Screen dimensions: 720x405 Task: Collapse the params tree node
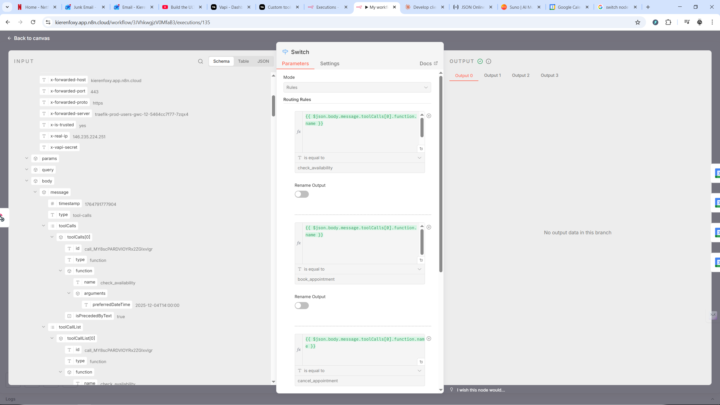27,158
